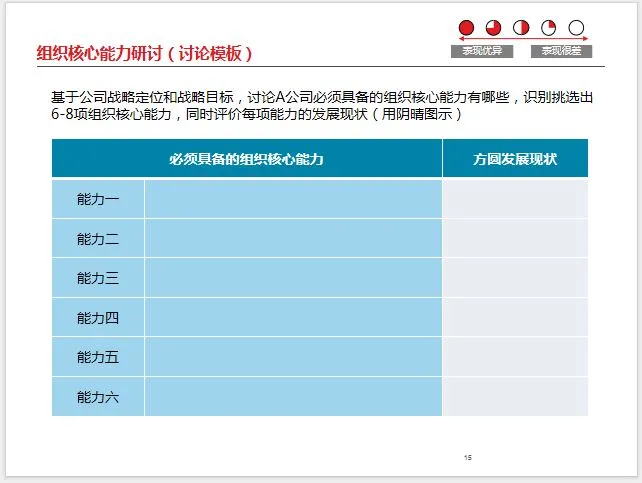Click the gray status cell for 能力六
Image resolution: width=642 pixels, height=483 pixels.
(x=515, y=397)
